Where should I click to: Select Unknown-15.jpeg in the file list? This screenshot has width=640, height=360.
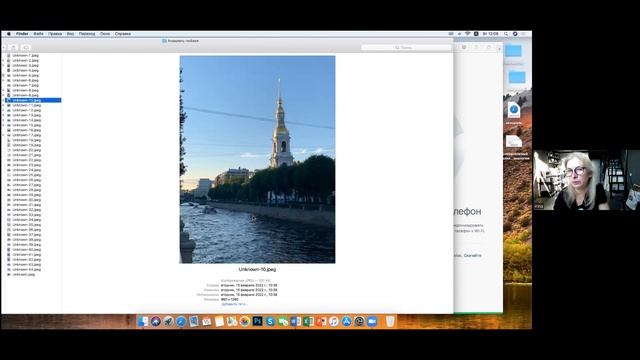tap(27, 125)
